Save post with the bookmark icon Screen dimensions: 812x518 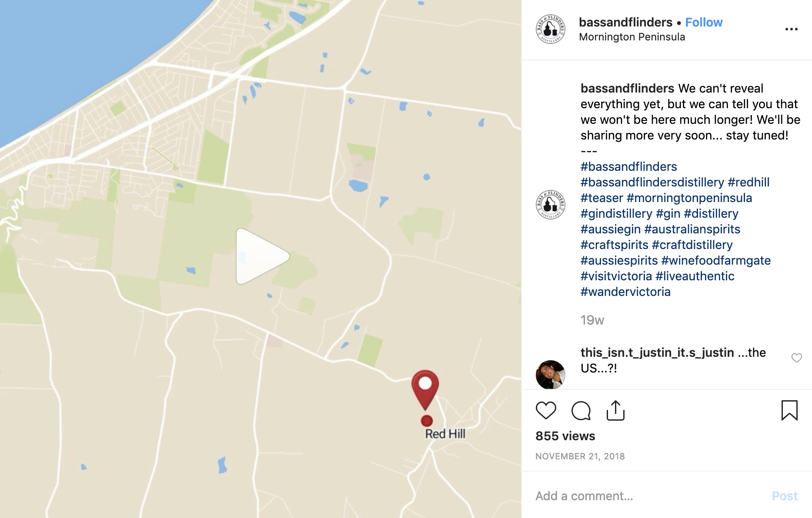789,411
